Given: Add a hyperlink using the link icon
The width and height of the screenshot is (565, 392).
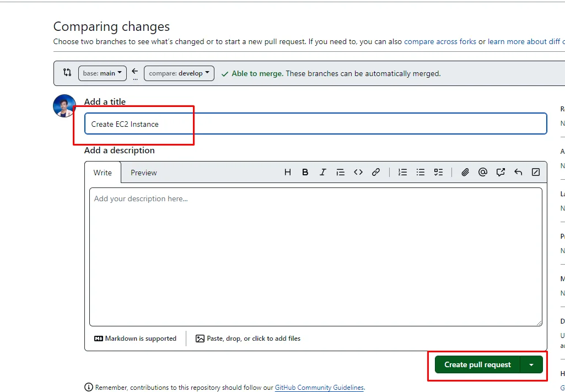Looking at the screenshot, I should (376, 172).
